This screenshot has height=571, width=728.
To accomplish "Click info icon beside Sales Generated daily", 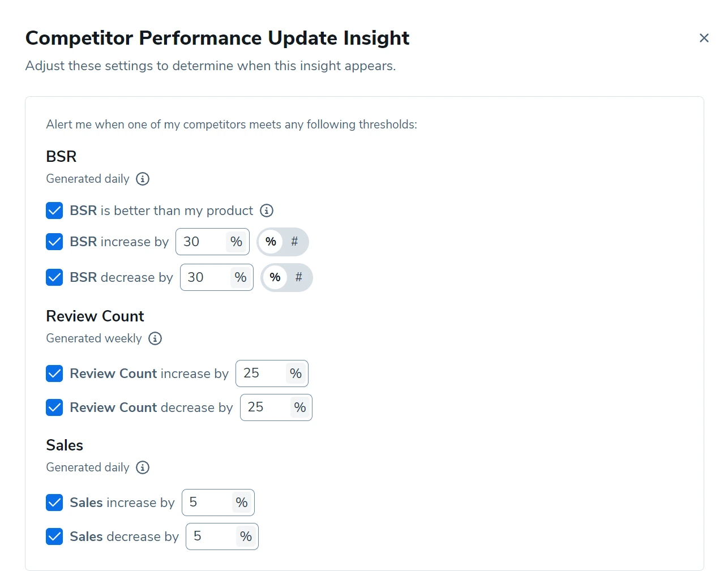I will (x=143, y=467).
